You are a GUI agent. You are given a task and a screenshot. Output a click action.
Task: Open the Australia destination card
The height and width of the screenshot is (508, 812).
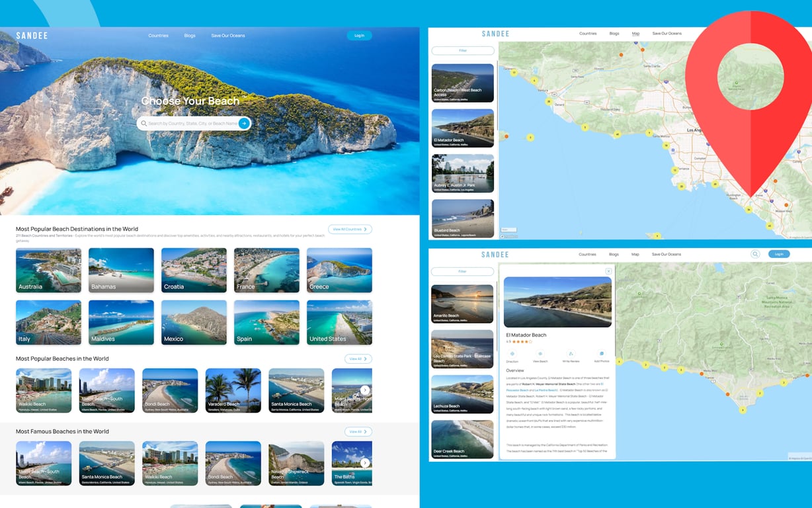(x=48, y=270)
